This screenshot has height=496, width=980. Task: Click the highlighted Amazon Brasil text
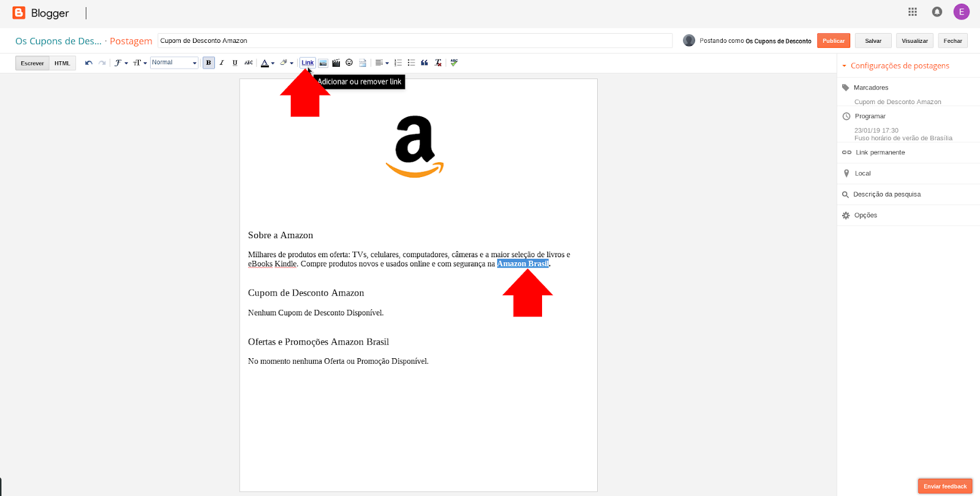click(523, 264)
